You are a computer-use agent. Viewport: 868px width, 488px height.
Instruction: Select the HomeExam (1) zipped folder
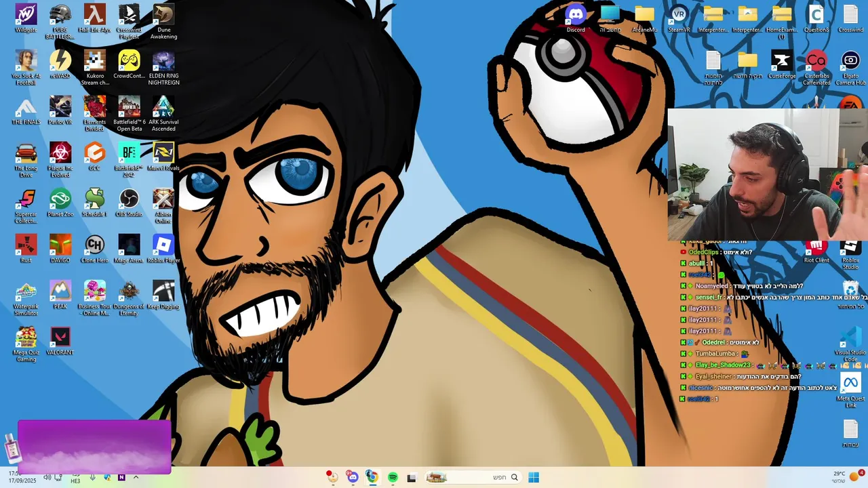click(x=782, y=21)
